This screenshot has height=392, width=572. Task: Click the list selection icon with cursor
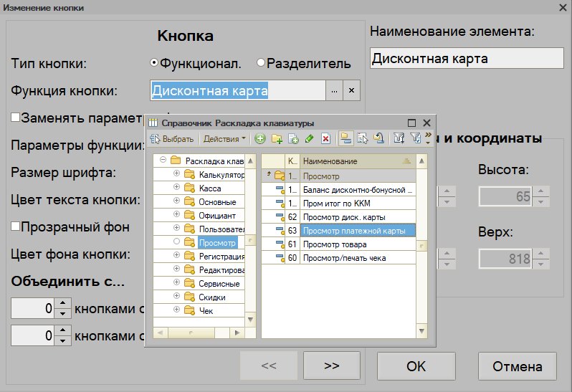click(x=362, y=138)
